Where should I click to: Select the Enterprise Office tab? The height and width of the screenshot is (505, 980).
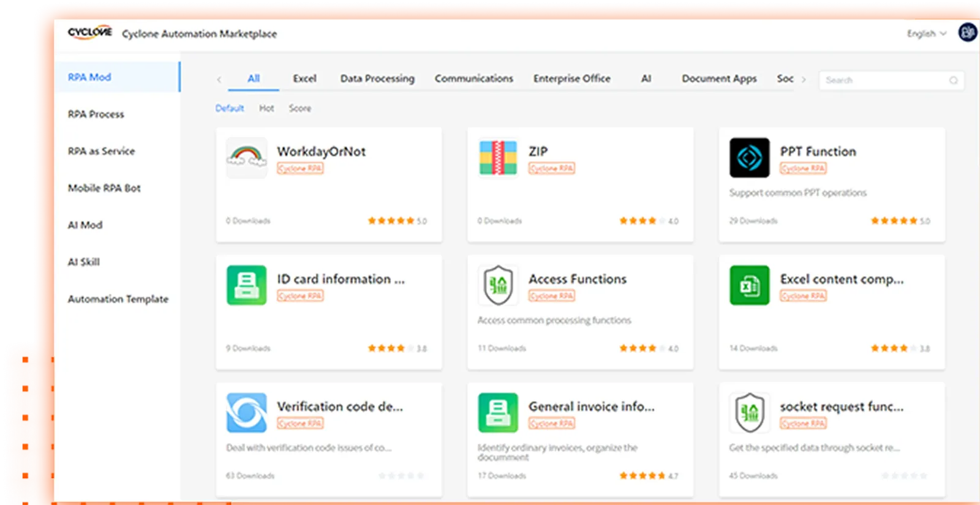[571, 78]
